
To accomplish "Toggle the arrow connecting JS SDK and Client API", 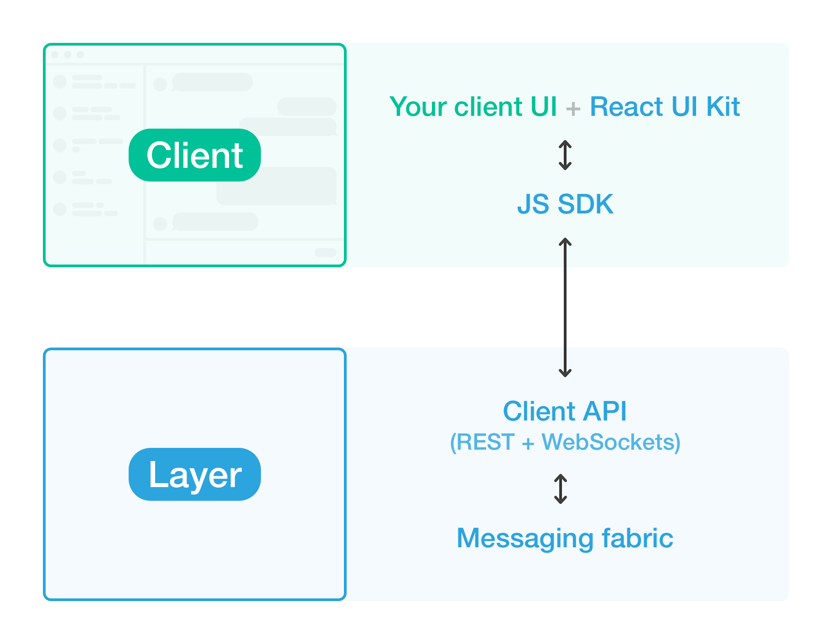I will coord(566,306).
